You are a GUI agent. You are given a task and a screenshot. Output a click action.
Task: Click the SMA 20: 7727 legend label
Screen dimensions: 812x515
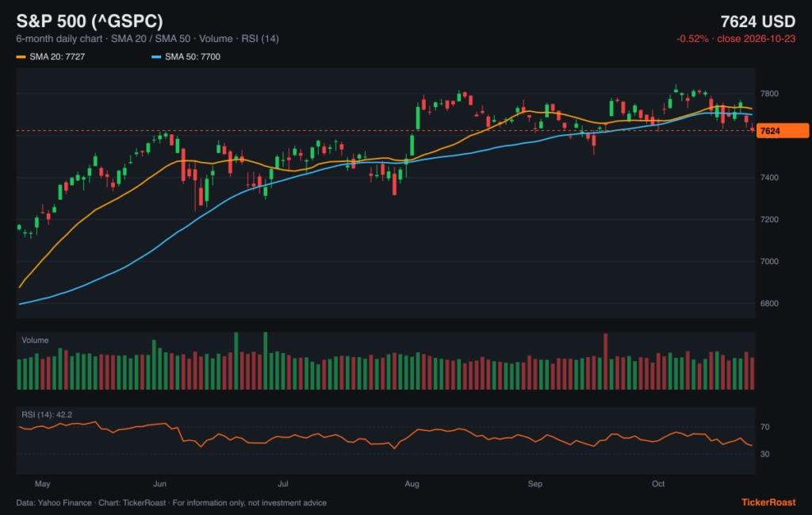[x=57, y=57]
